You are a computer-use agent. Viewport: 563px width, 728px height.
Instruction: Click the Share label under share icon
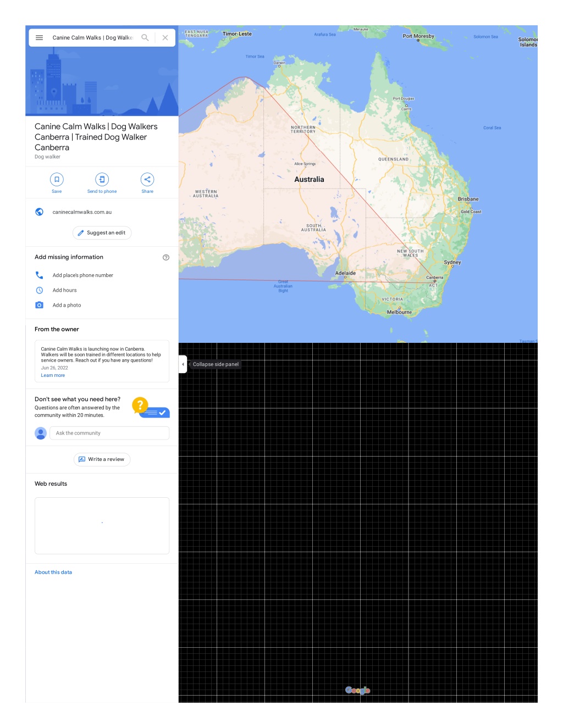pos(147,191)
